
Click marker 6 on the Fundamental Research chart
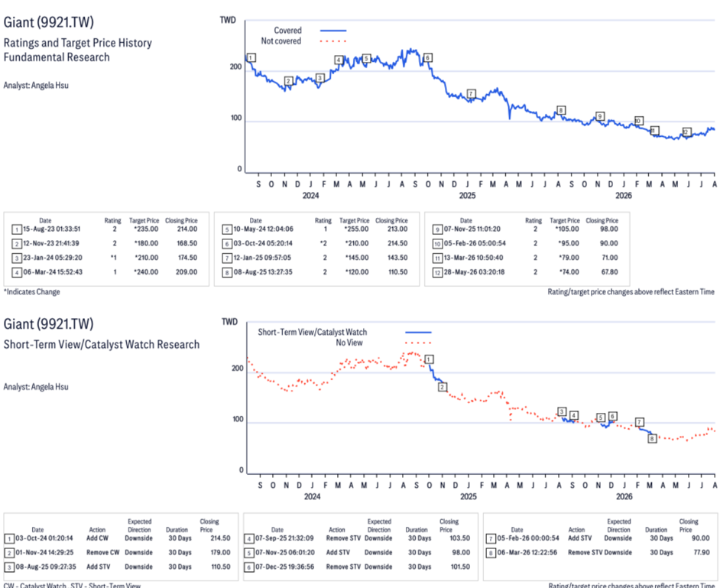427,57
